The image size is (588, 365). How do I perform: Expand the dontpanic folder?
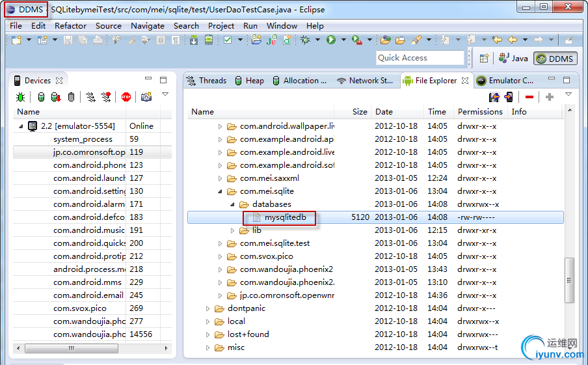pyautogui.click(x=207, y=308)
